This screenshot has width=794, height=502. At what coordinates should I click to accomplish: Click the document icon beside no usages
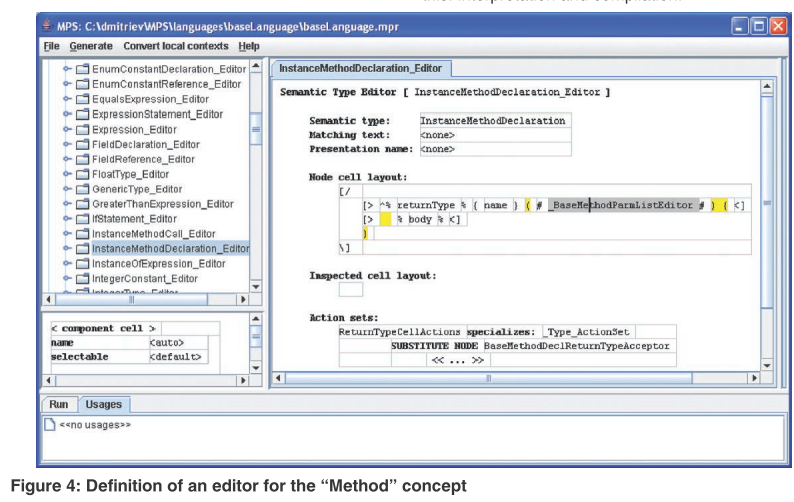(x=50, y=424)
